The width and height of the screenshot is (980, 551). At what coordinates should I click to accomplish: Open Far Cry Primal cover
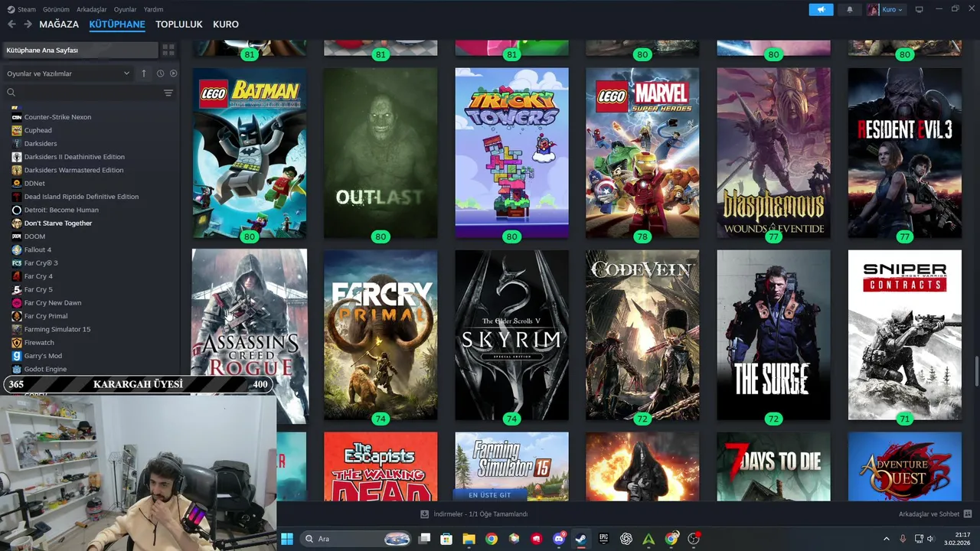tap(381, 335)
